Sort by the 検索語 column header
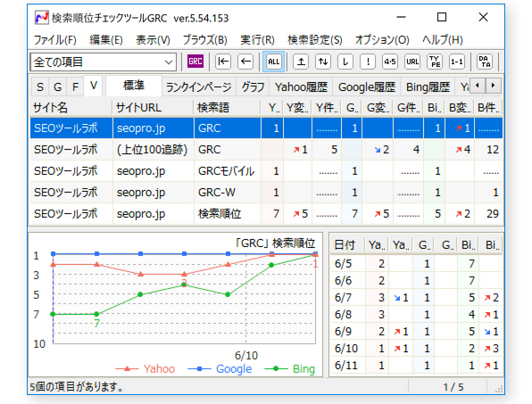The height and width of the screenshot is (404, 532). 227,108
